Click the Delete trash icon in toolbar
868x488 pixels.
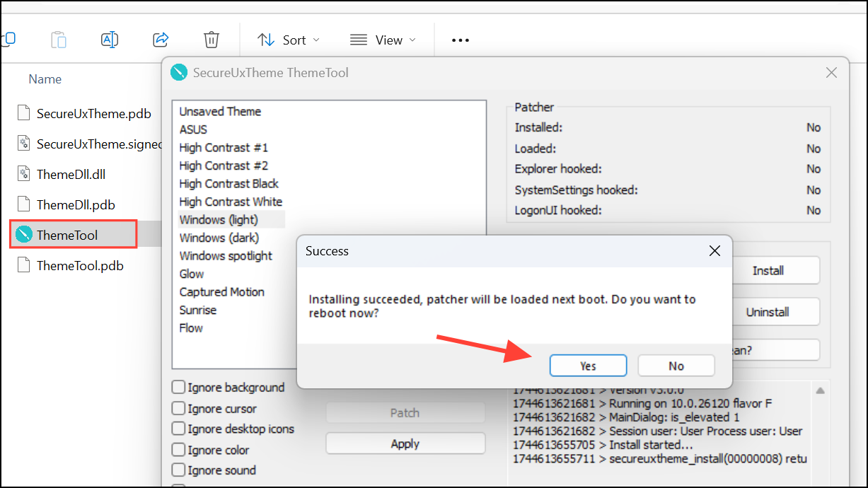[212, 40]
